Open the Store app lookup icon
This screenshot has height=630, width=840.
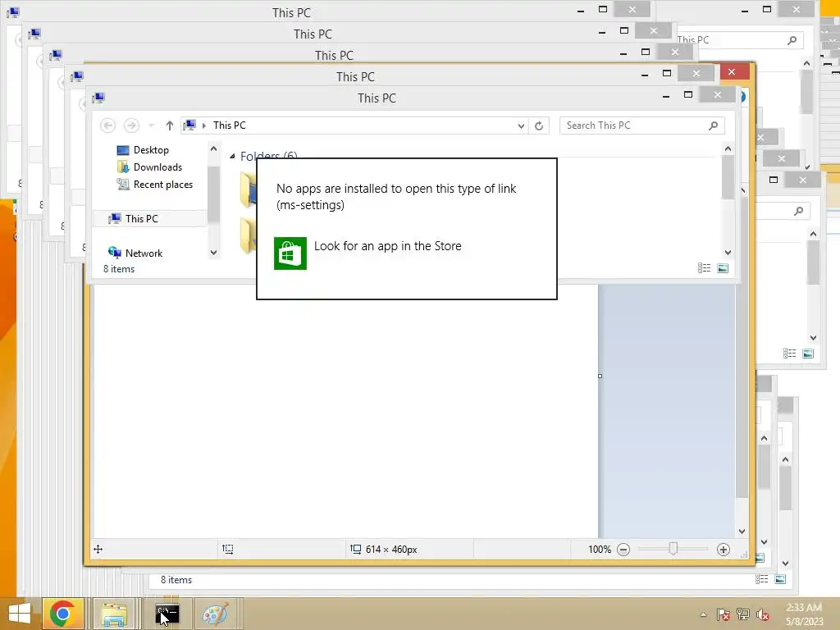click(290, 253)
